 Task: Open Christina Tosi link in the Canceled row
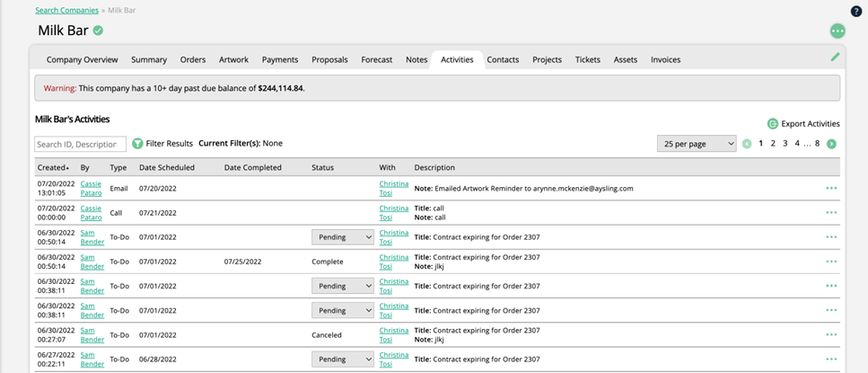point(393,334)
